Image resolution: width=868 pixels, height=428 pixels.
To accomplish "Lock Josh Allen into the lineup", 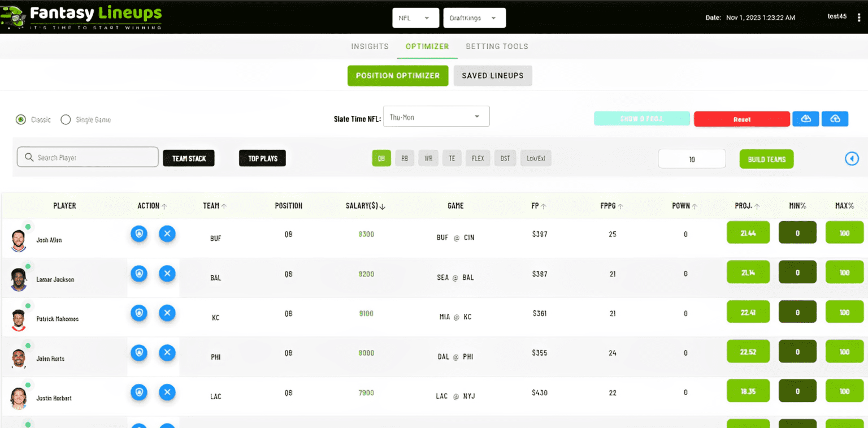I will 139,233.
